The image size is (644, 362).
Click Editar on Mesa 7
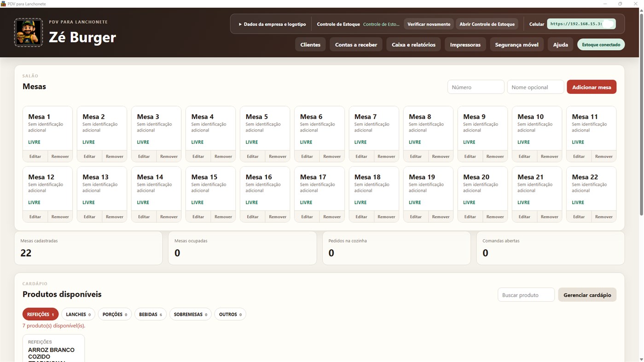click(x=361, y=156)
